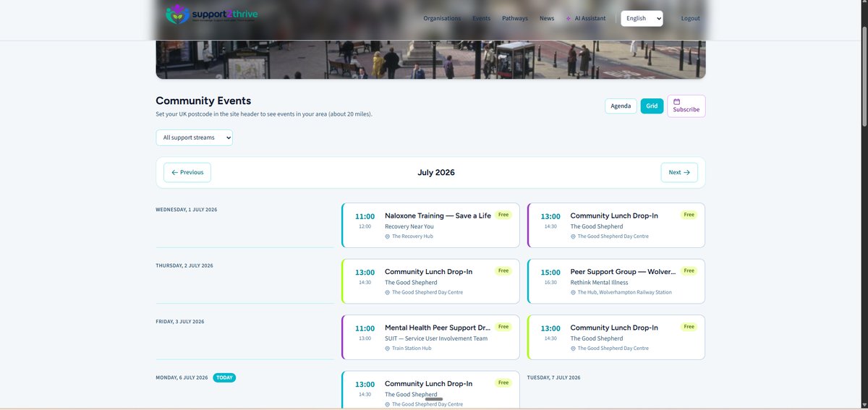The height and width of the screenshot is (410, 868).
Task: Open the AI Assistant menu item
Action: pos(586,18)
